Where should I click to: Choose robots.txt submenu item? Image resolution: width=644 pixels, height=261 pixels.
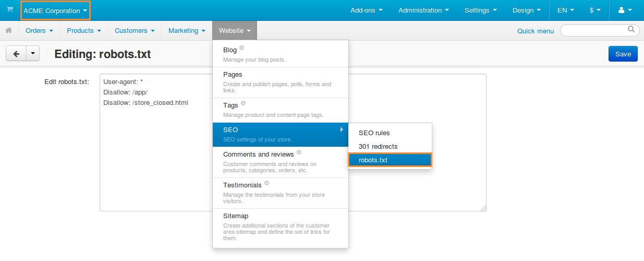[x=390, y=160]
